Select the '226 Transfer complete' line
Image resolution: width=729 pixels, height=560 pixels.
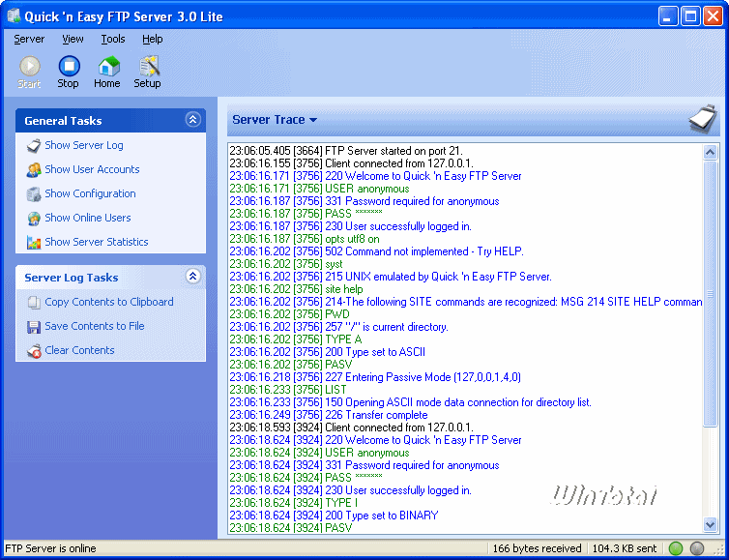[329, 415]
